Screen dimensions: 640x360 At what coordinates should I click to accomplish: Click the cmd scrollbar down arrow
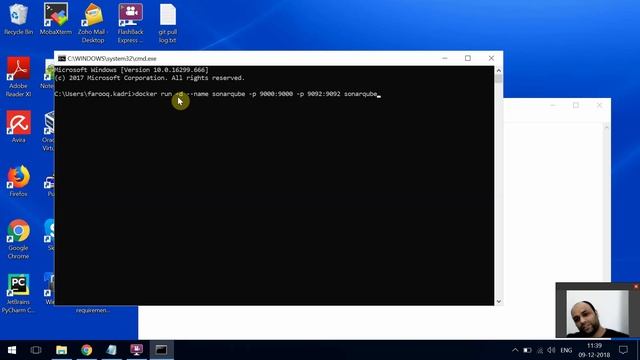(498, 301)
